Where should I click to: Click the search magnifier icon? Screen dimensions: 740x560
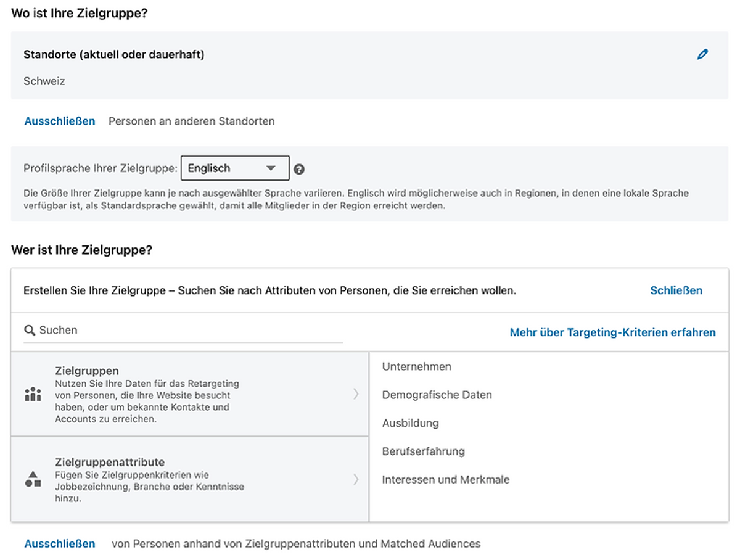click(x=30, y=331)
